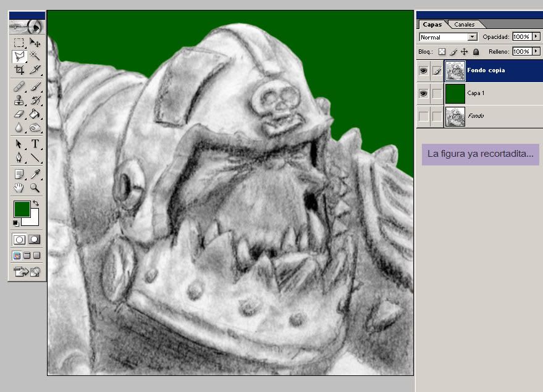Viewport: 543px width, 392px height.
Task: Select the Rectangular Marquee tool
Action: click(19, 42)
